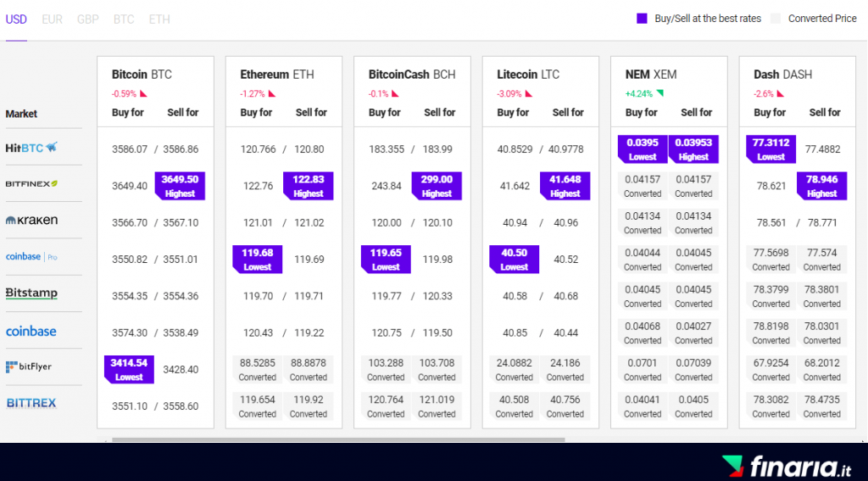Open the BTC currency tab

click(x=124, y=20)
